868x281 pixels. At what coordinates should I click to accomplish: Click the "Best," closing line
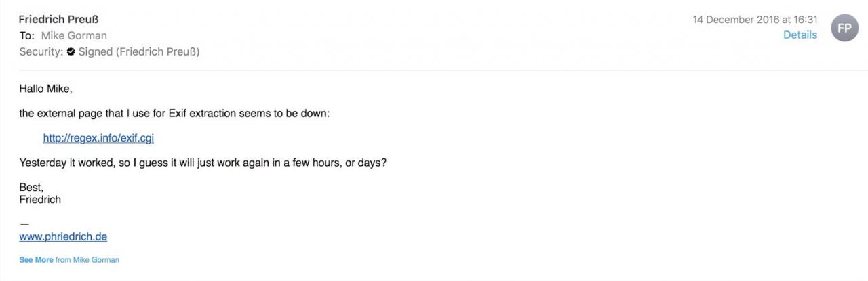(x=31, y=188)
